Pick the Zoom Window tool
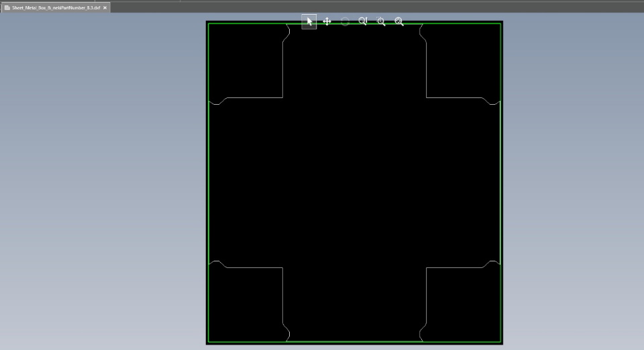The image size is (644, 350). click(x=381, y=21)
